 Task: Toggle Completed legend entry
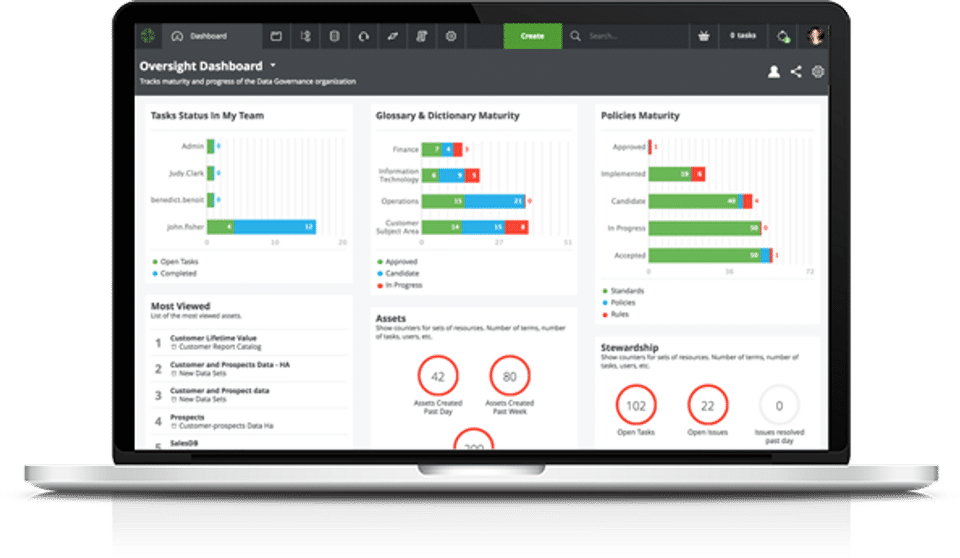click(x=174, y=273)
